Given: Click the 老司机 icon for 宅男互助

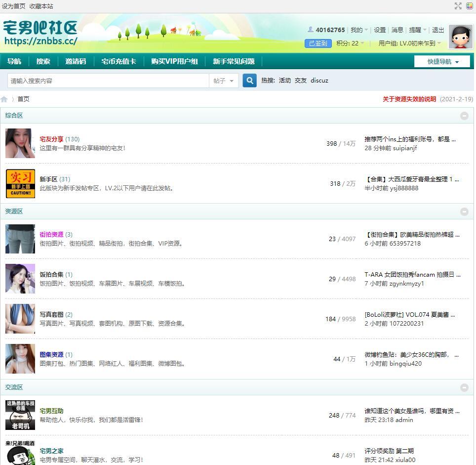Looking at the screenshot, I should 20,415.
